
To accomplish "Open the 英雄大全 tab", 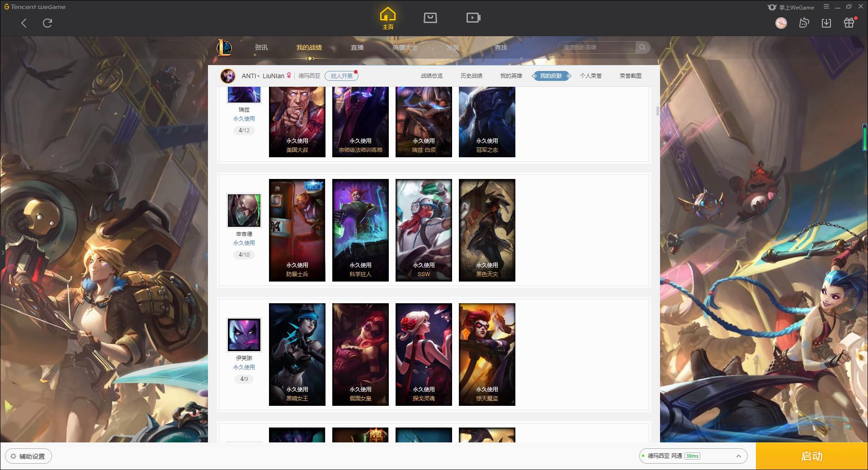I will [405, 47].
